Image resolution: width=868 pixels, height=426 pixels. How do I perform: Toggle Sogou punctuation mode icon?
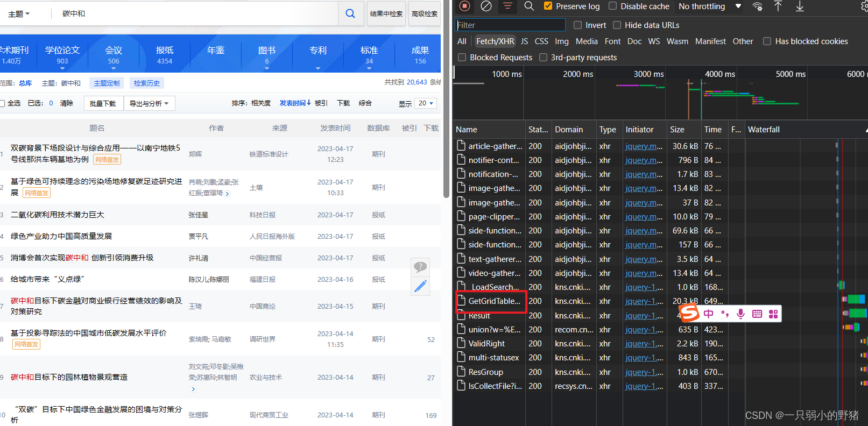(725, 314)
